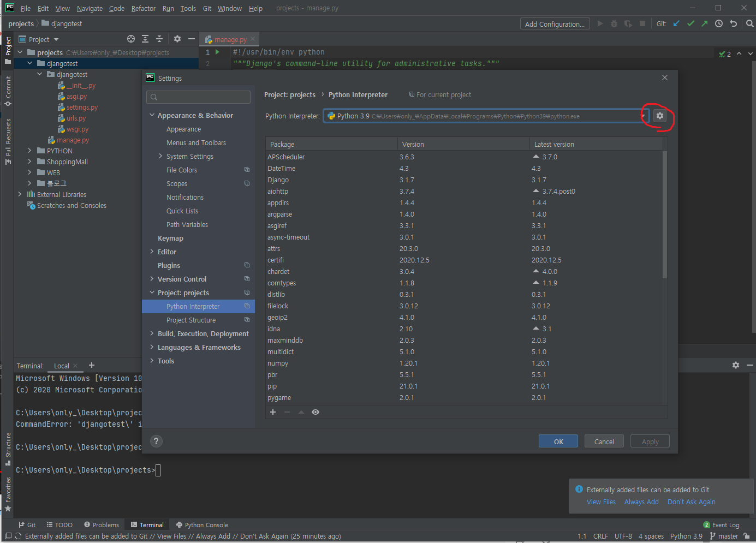The height and width of the screenshot is (543, 756).
Task: Click the Git rollback icon
Action: point(733,23)
